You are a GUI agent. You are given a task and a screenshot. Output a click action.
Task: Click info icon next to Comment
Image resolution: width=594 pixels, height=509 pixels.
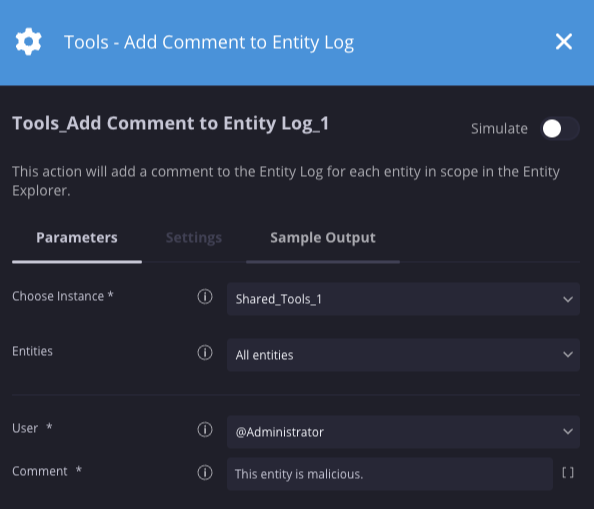pos(205,473)
